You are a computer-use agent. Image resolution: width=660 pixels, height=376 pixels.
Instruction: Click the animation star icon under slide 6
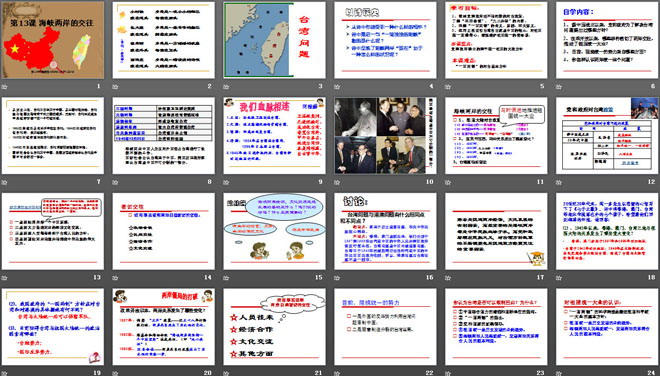[559, 87]
